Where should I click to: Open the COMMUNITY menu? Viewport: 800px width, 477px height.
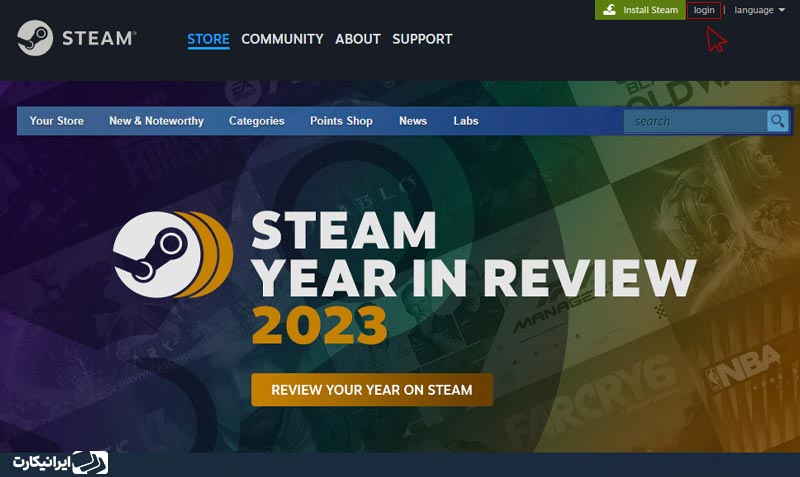tap(282, 39)
